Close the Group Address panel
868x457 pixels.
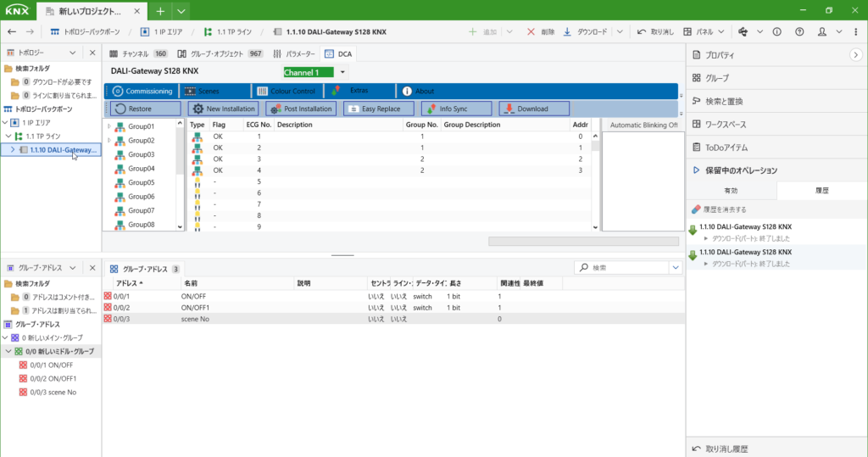click(x=92, y=268)
